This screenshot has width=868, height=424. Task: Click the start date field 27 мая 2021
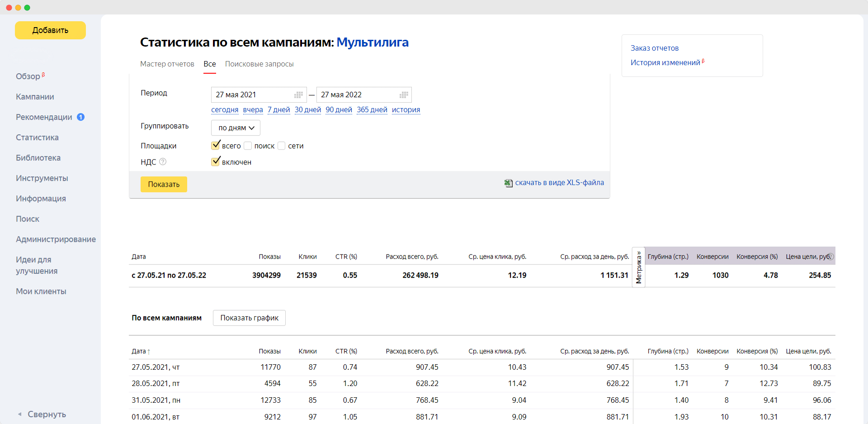click(259, 95)
